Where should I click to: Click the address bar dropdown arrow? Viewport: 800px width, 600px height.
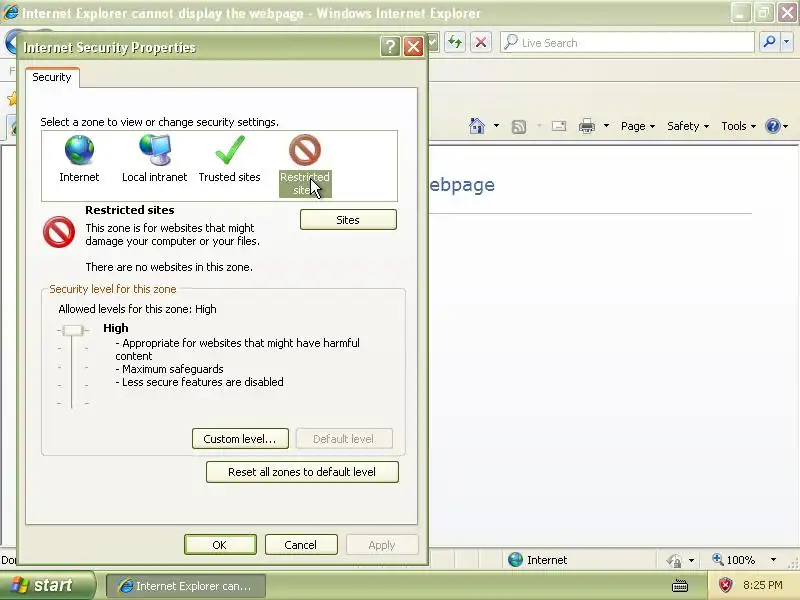pyautogui.click(x=434, y=42)
